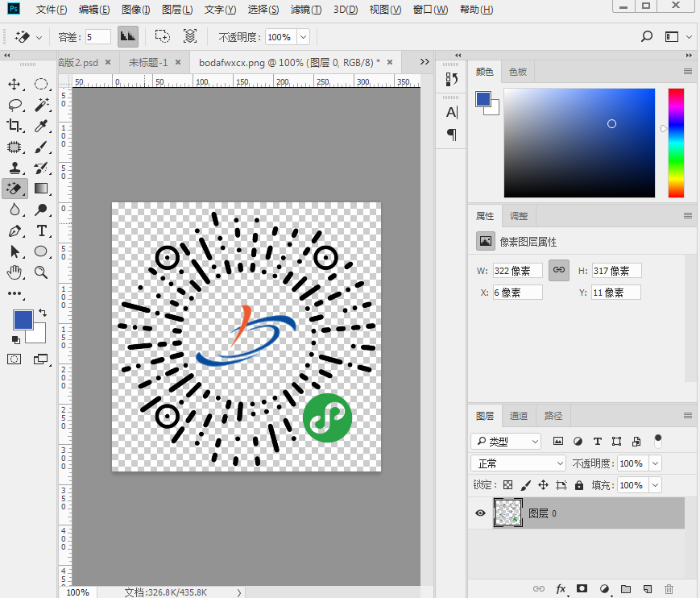
Task: Toggle anti-alias option for Magic Eraser
Action: 128,36
